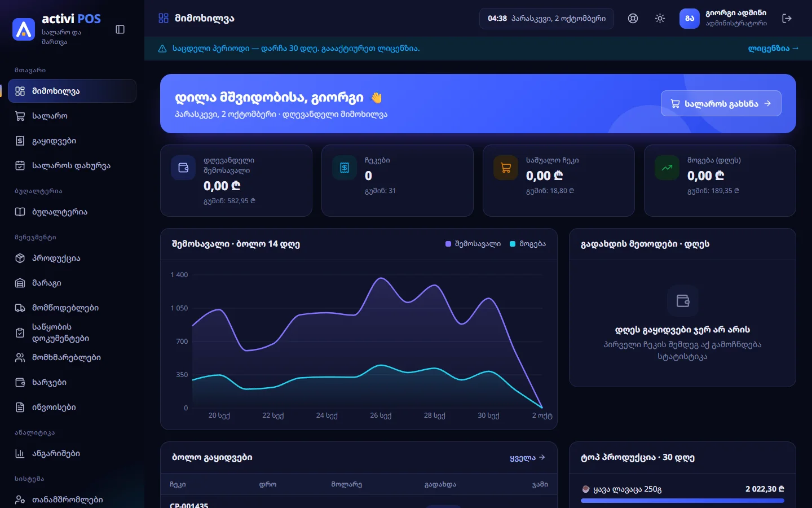The image size is (812, 508).
Task: Click ყავა ლავაცა progress bar
Action: coord(682,500)
